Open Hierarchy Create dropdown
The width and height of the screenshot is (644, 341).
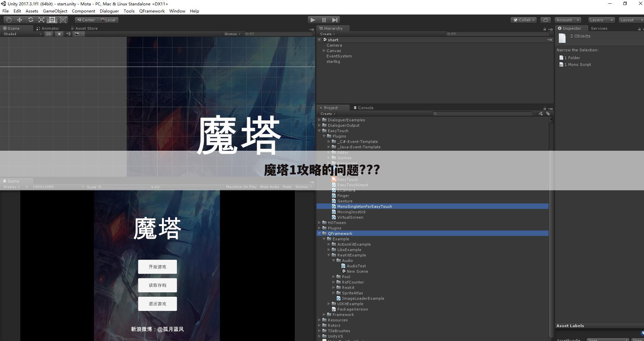[327, 34]
